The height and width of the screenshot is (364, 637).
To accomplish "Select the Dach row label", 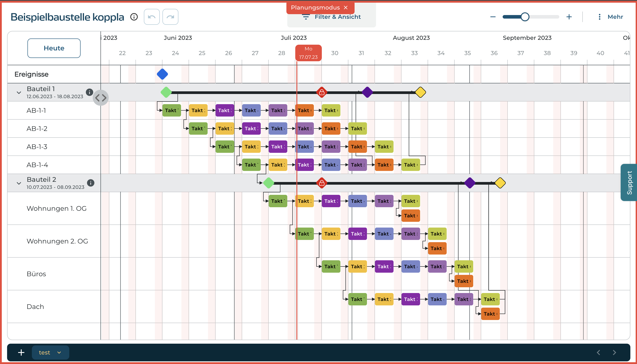I will coord(35,307).
